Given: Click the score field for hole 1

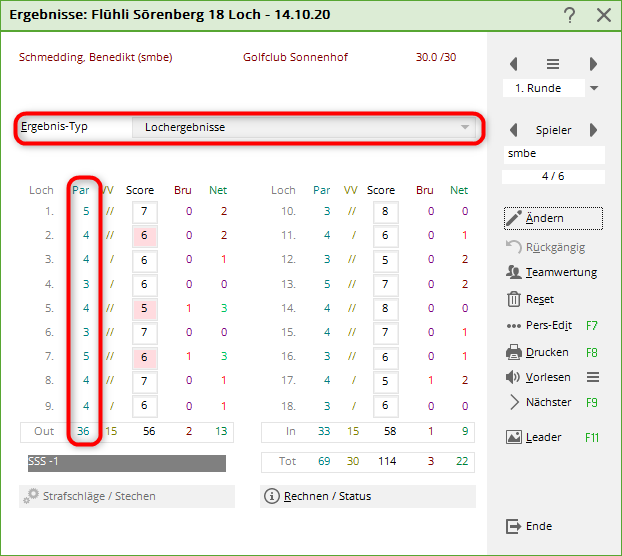Looking at the screenshot, I should click(x=145, y=212).
